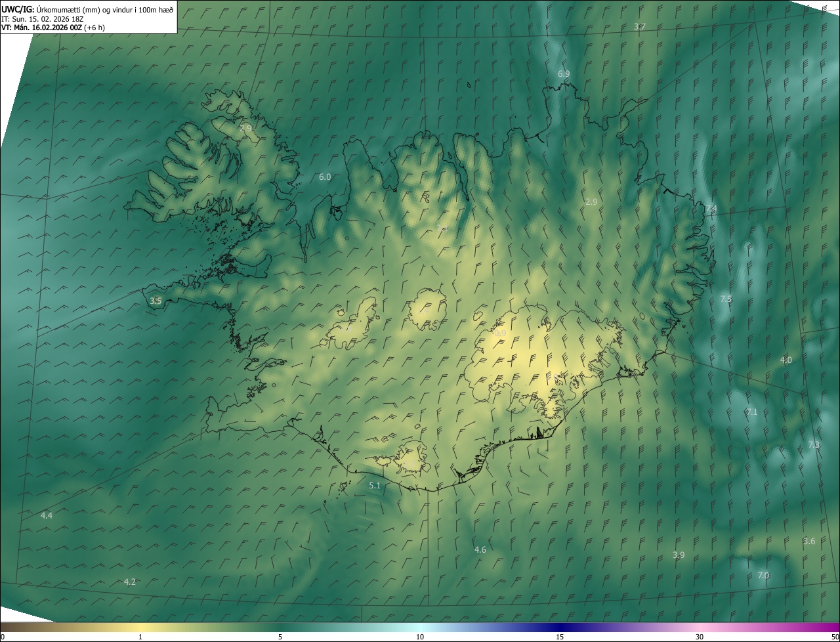Click the 4.0 precipitation value label
The height and width of the screenshot is (642, 840).
786,360
